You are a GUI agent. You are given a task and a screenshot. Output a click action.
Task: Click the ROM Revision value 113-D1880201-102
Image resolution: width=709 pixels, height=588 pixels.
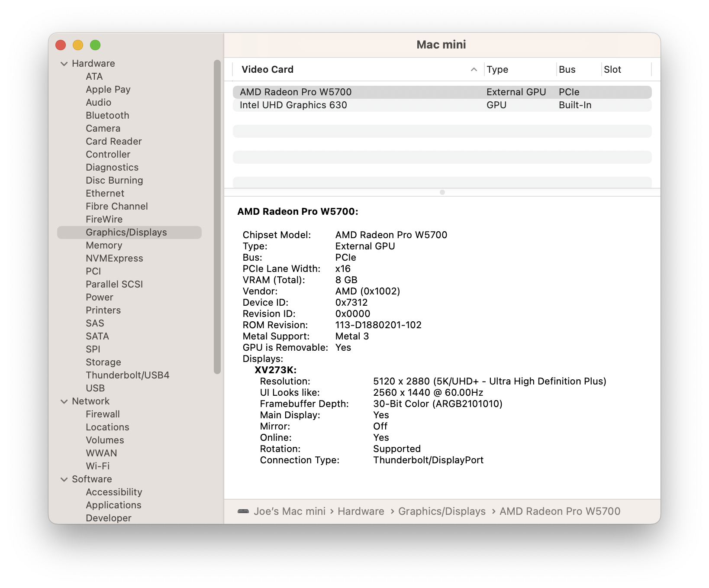tap(378, 325)
